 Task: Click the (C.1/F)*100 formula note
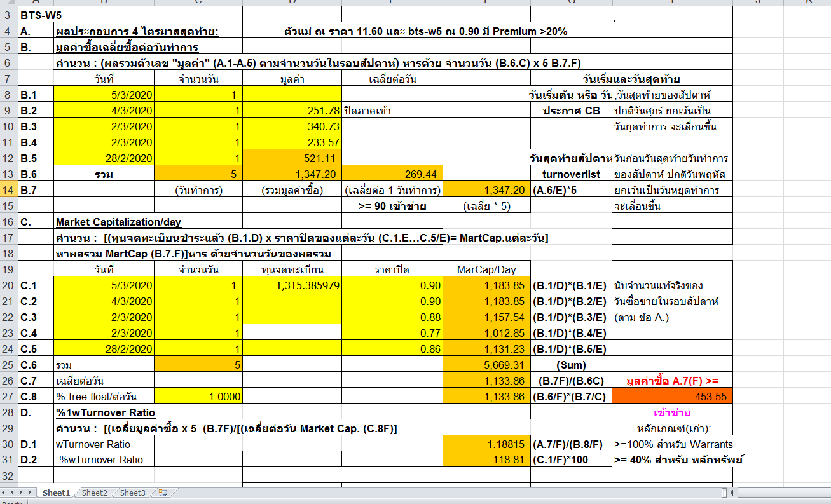(x=571, y=460)
